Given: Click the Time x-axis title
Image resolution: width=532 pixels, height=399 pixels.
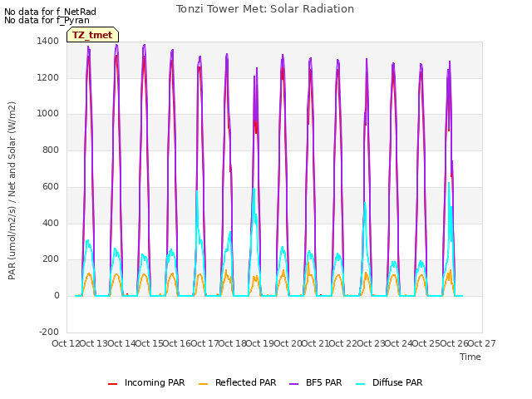Looking at the screenshot, I should (x=470, y=357).
